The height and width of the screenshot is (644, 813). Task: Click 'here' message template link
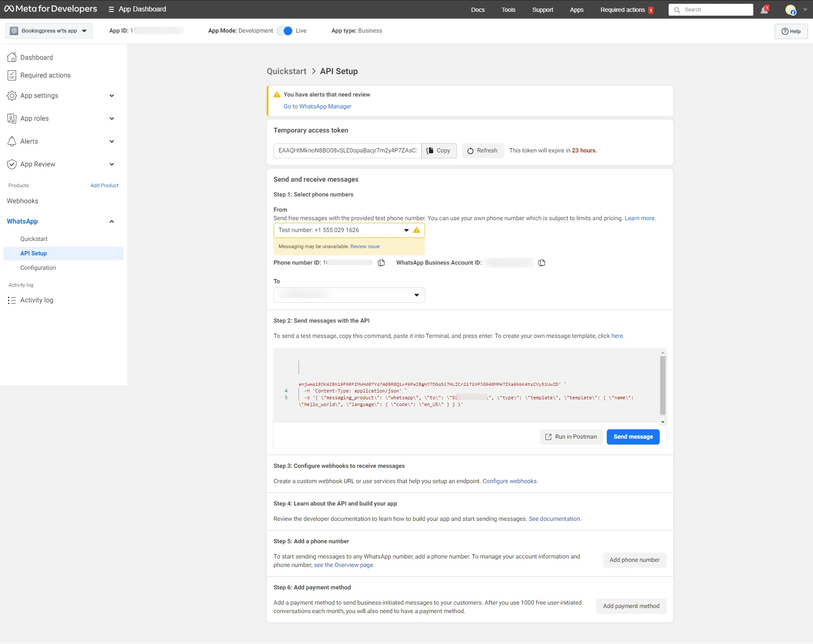pos(617,336)
